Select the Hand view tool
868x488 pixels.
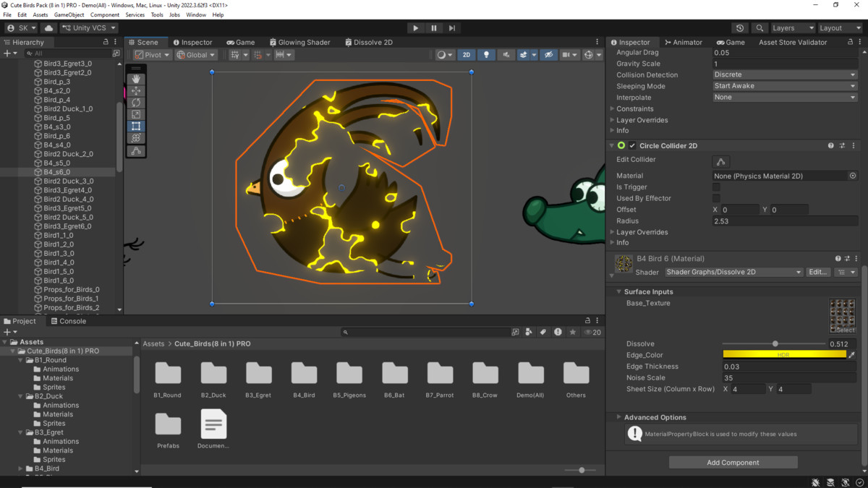136,79
